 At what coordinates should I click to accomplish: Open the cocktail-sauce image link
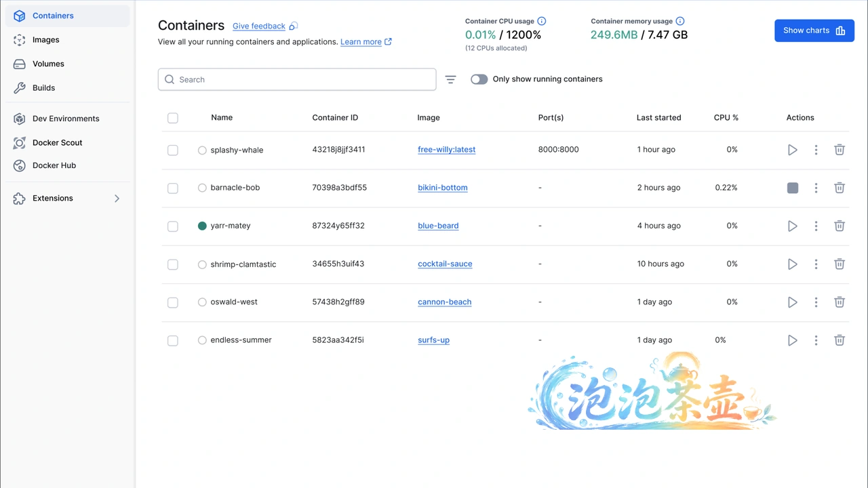[445, 264]
